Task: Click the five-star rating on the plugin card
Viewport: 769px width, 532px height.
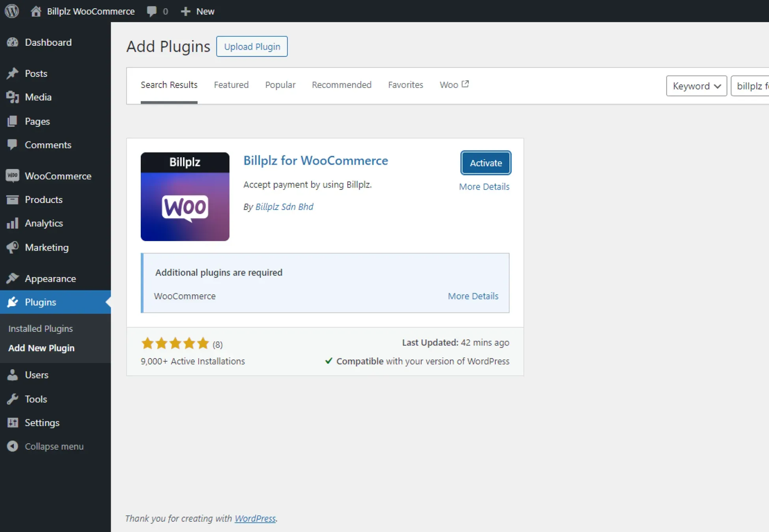Action: [x=175, y=343]
